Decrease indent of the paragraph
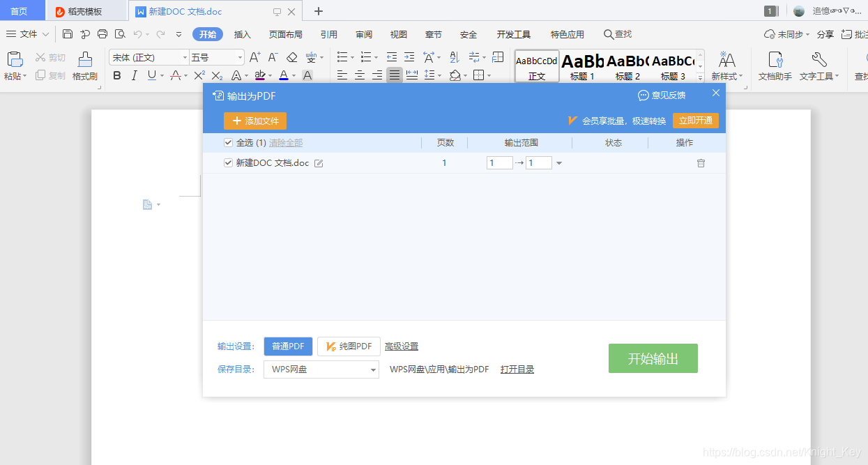Viewport: 868px width, 465px height. click(x=392, y=57)
